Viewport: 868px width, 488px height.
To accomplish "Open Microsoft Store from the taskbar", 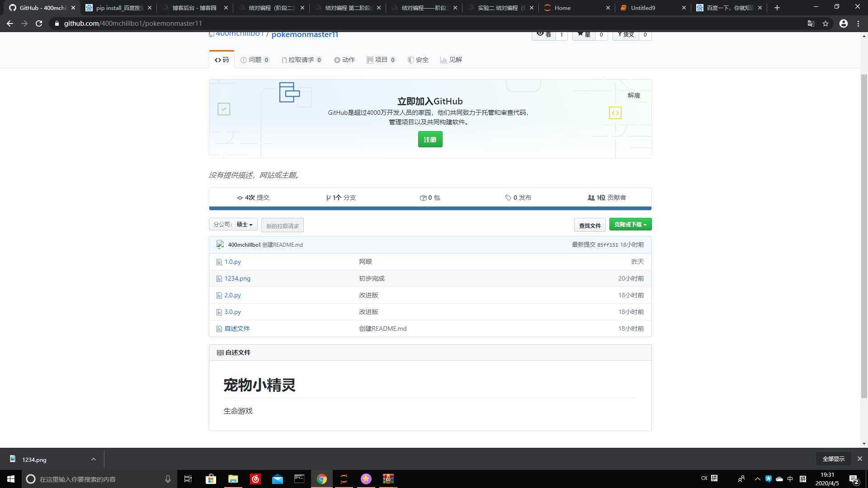I will (x=211, y=479).
